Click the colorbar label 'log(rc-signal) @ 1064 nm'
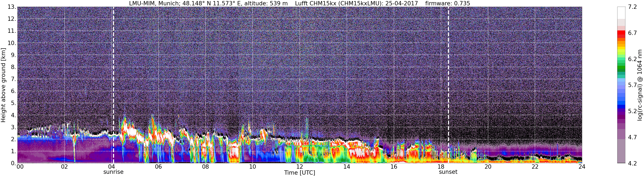Image resolution: width=644 pixels, height=177 pixels. click(x=640, y=85)
